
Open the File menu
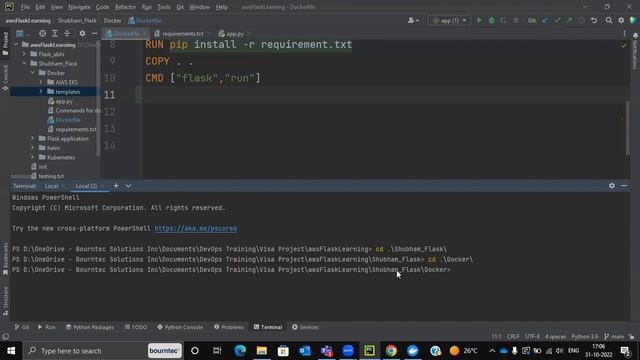tap(25, 7)
